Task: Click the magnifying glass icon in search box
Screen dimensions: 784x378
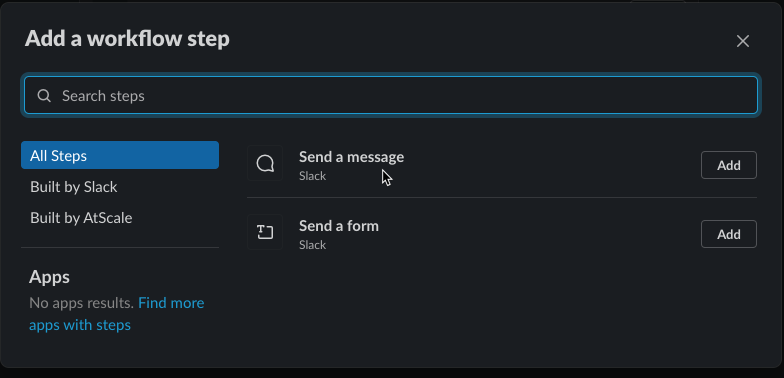Action: 44,96
